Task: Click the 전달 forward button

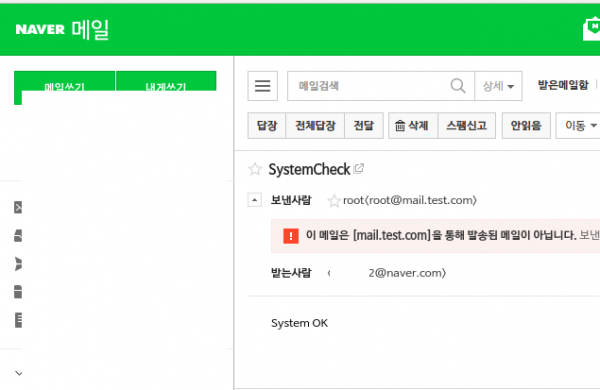Action: coord(364,125)
